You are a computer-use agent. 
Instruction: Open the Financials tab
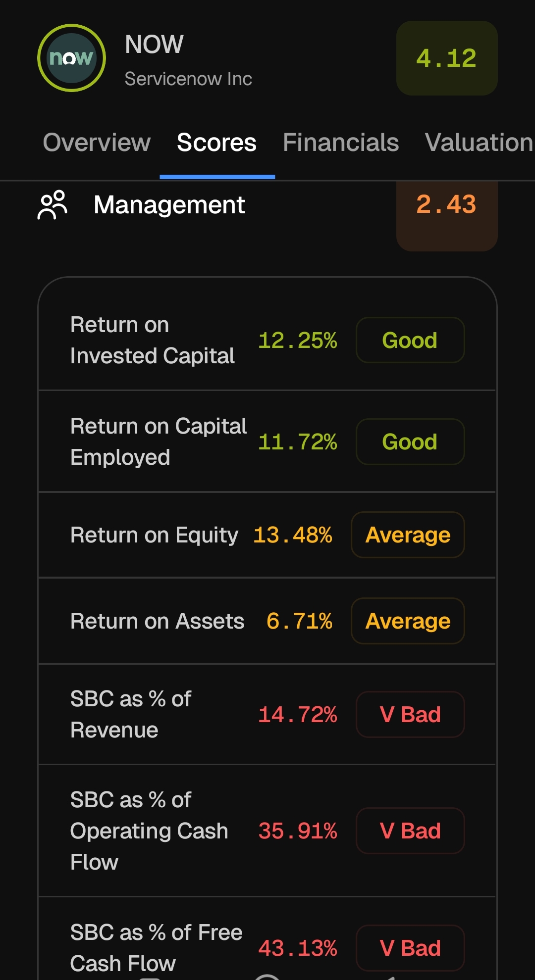[x=341, y=143]
